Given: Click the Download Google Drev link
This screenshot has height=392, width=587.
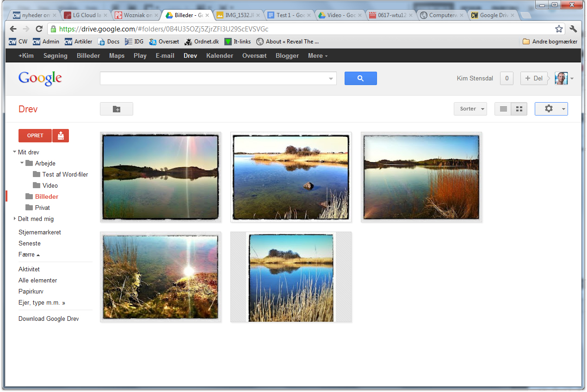Looking at the screenshot, I should point(49,318).
